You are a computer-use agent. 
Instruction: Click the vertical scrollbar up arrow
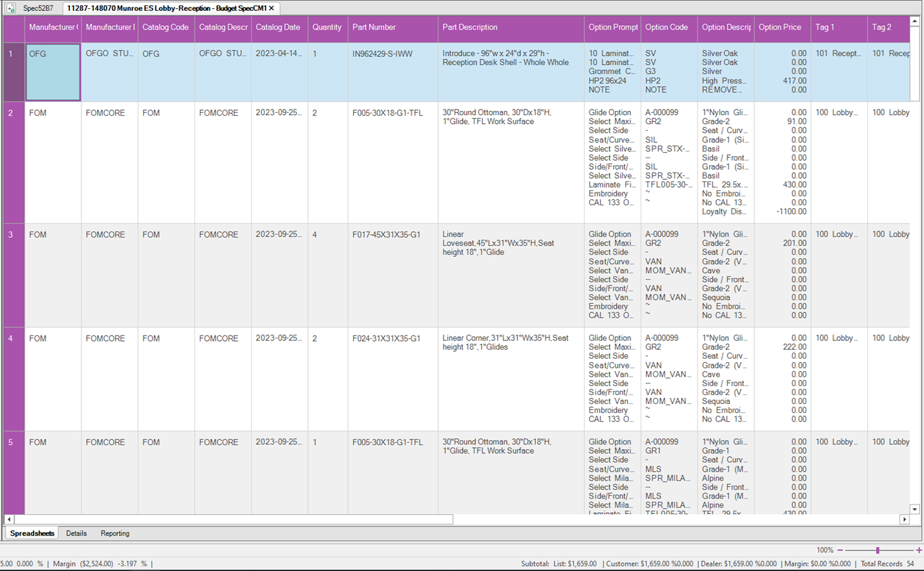point(914,21)
